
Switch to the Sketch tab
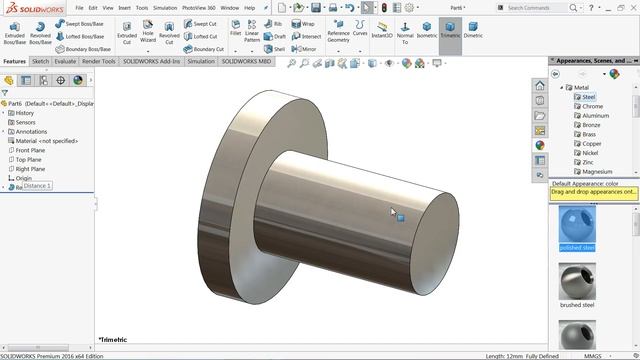[x=40, y=61]
